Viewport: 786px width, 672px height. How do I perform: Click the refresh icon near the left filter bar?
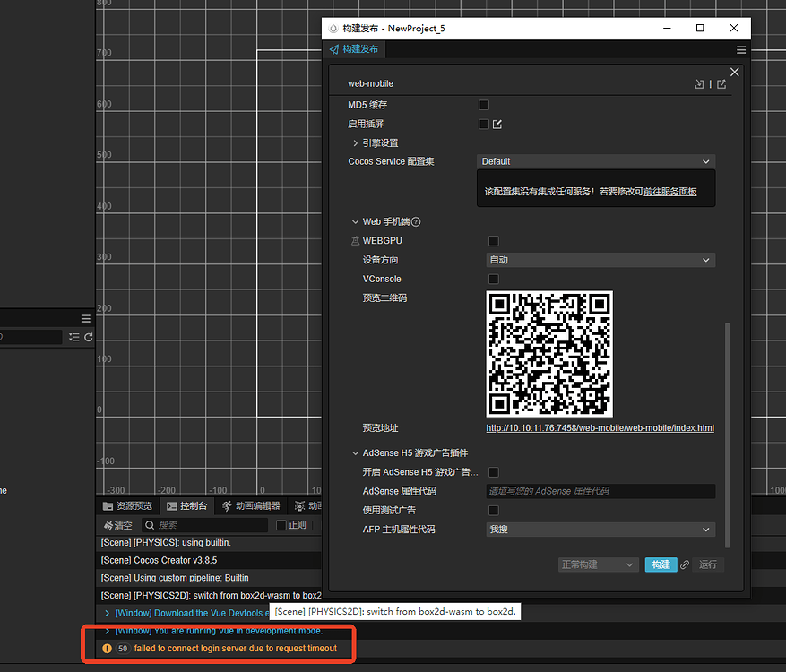[x=88, y=337]
